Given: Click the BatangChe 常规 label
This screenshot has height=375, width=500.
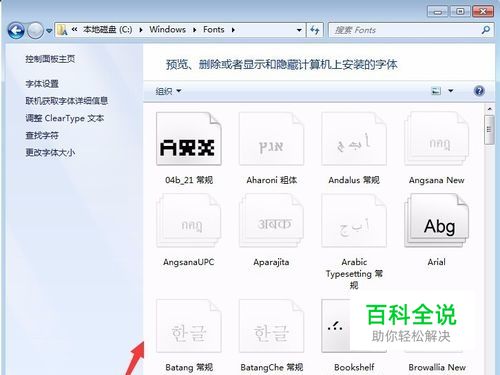Looking at the screenshot, I should [x=272, y=368].
